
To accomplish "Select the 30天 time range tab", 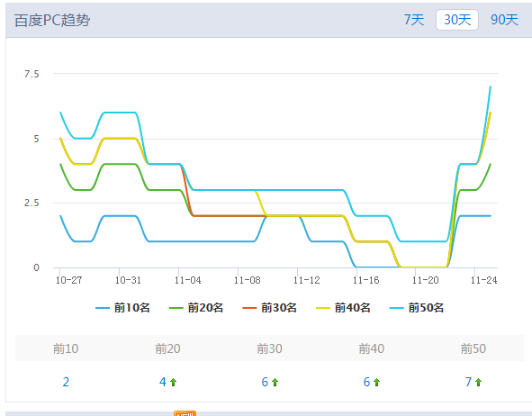I will [x=457, y=20].
